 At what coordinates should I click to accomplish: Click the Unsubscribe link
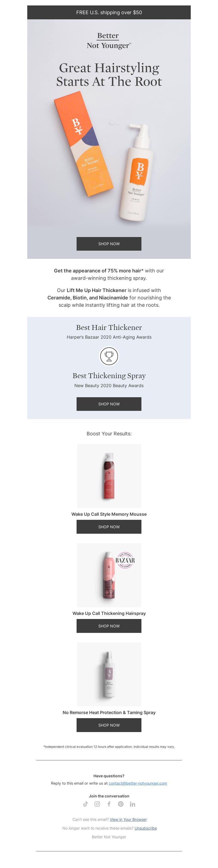[x=146, y=828]
